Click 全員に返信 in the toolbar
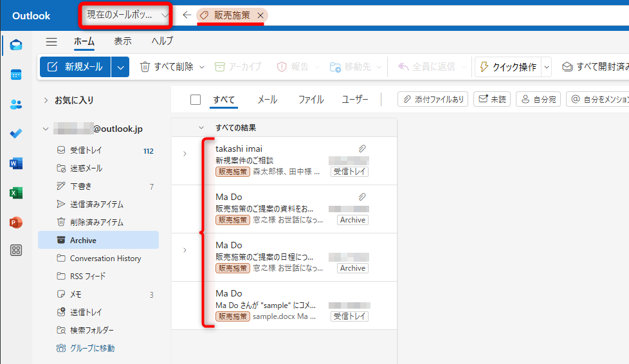This screenshot has height=364, width=629. click(427, 67)
